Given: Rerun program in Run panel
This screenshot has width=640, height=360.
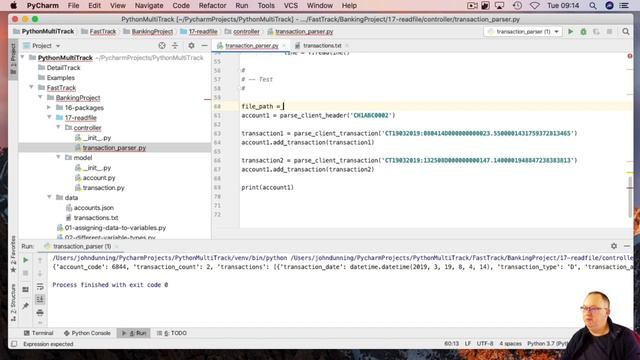Looking at the screenshot, I should click(x=25, y=260).
